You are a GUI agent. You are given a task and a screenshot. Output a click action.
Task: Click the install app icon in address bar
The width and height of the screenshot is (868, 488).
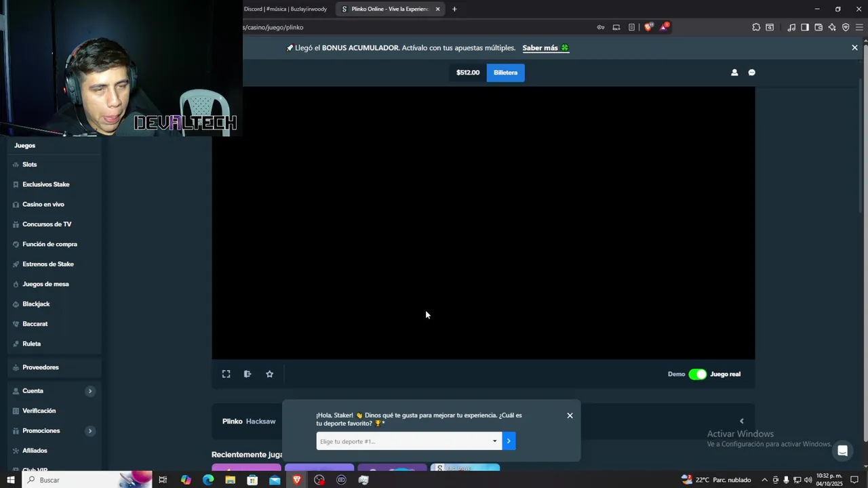(616, 27)
